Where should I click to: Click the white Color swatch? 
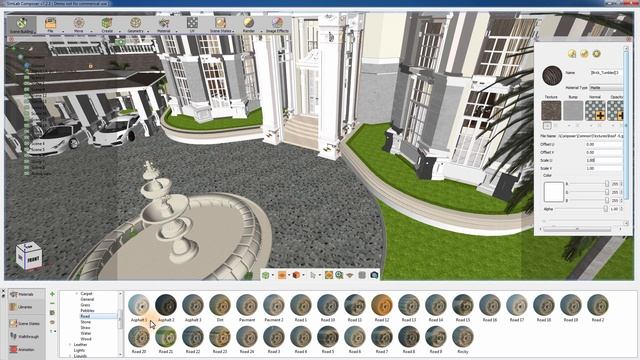pos(553,192)
